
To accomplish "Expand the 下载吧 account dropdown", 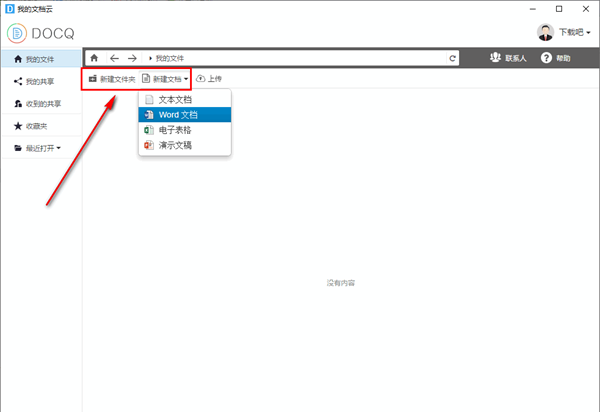I will click(574, 32).
